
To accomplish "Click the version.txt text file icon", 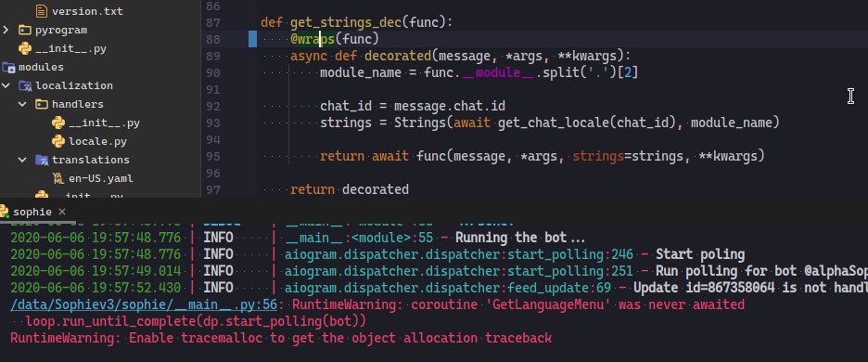I will pos(41,10).
